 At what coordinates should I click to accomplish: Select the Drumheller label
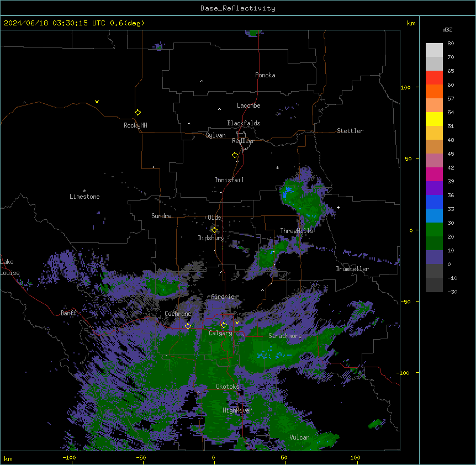[352, 269]
